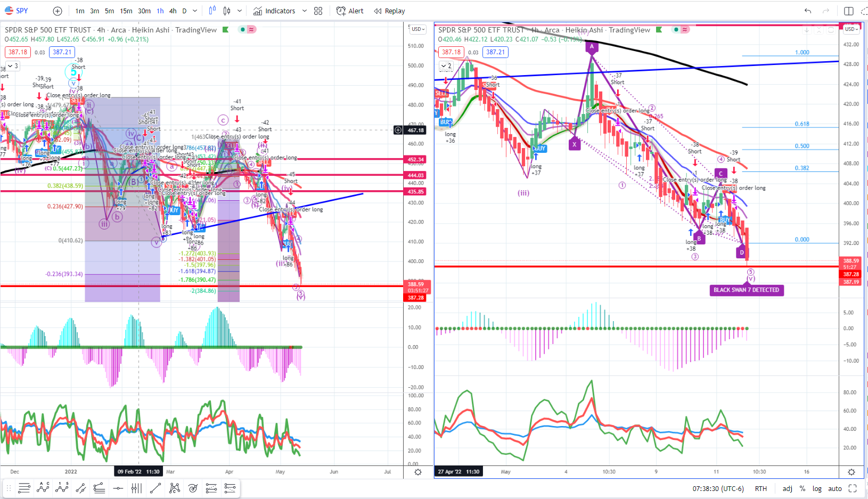Switch to the 3m timeframe
The image size is (868, 499).
click(94, 11)
